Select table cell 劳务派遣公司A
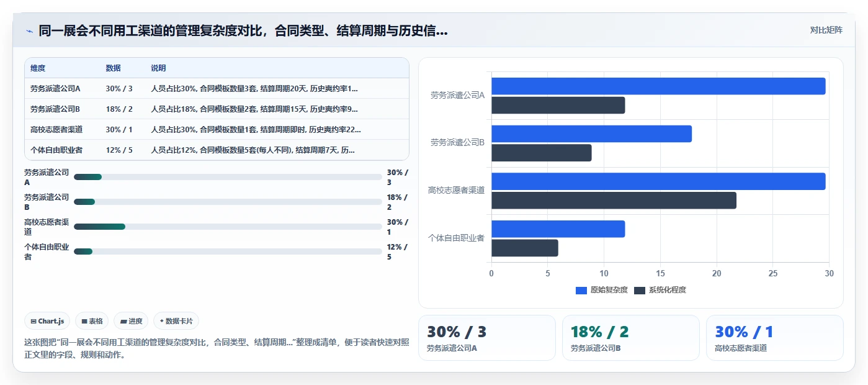Image resolution: width=868 pixels, height=385 pixels. [x=55, y=89]
